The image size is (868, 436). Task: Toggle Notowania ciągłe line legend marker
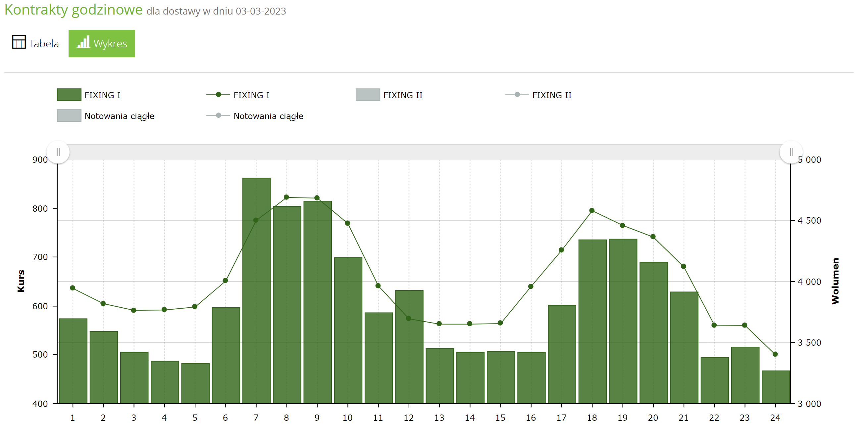pyautogui.click(x=218, y=116)
